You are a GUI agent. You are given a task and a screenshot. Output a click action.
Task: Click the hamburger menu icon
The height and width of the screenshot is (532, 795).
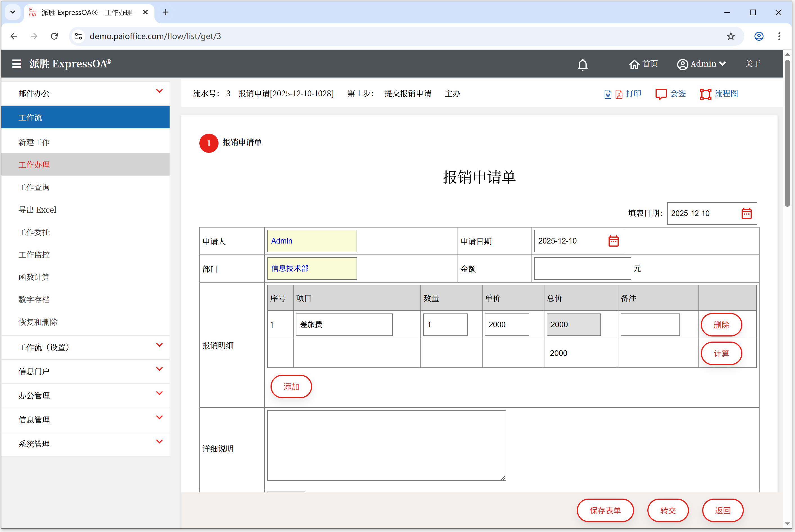pos(16,64)
